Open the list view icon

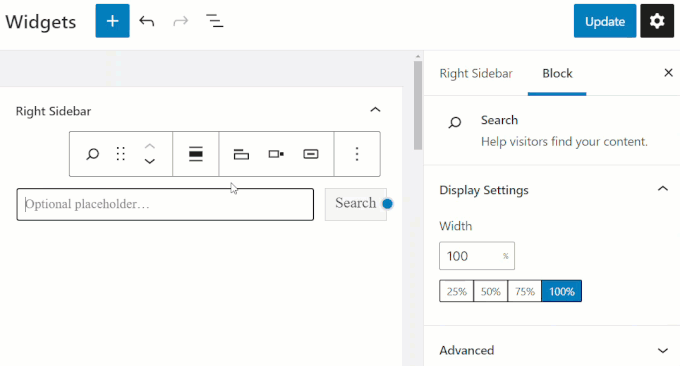pos(214,21)
